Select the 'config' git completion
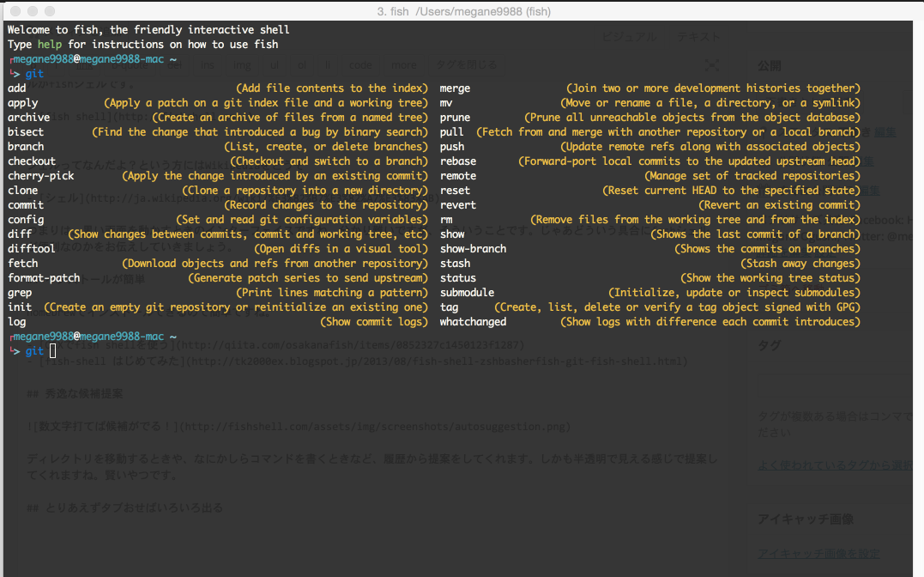The width and height of the screenshot is (924, 577). pos(26,220)
